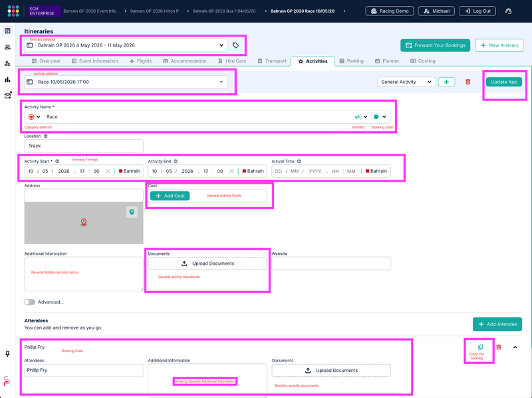Click Forward Your Bookings button
The width and height of the screenshot is (532, 398).
(436, 45)
